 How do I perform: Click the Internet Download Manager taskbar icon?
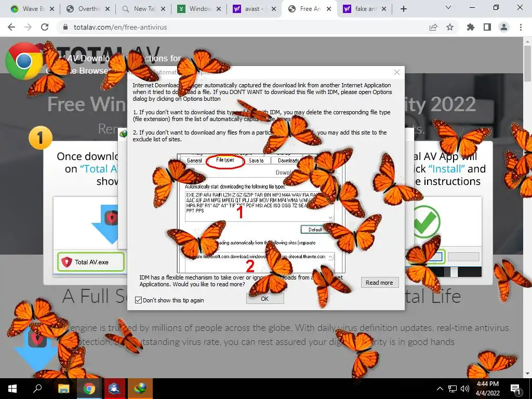pos(140,389)
